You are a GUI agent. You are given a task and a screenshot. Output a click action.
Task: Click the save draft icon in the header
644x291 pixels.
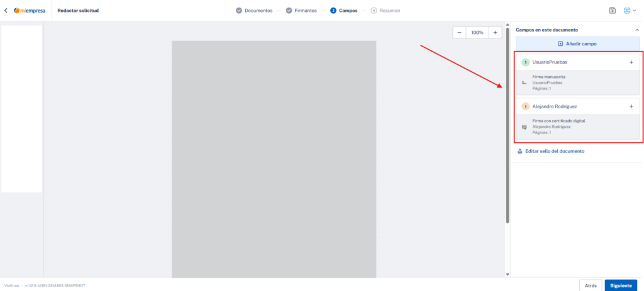click(x=613, y=11)
